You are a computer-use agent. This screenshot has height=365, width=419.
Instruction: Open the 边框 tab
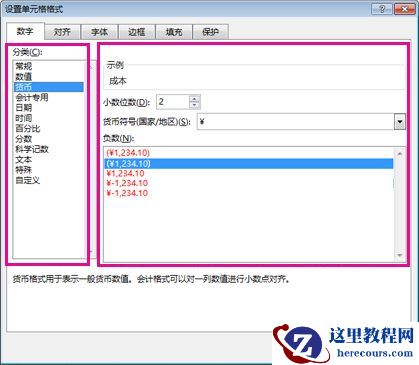pos(136,32)
